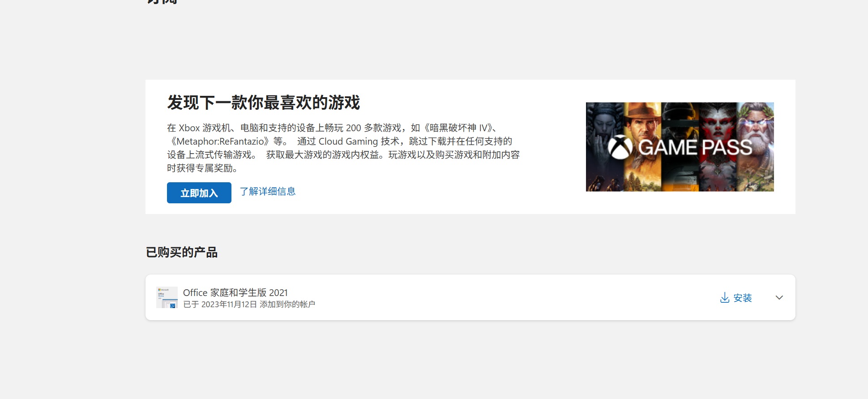The image size is (868, 399).
Task: Click the 立即加入 button
Action: [199, 193]
